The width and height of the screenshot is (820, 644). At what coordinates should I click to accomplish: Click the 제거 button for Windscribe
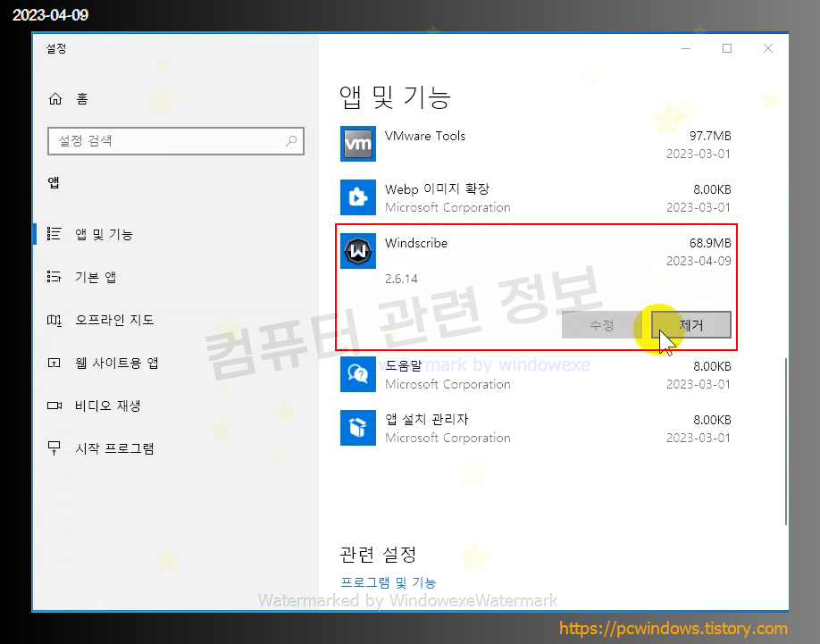pyautogui.click(x=690, y=325)
